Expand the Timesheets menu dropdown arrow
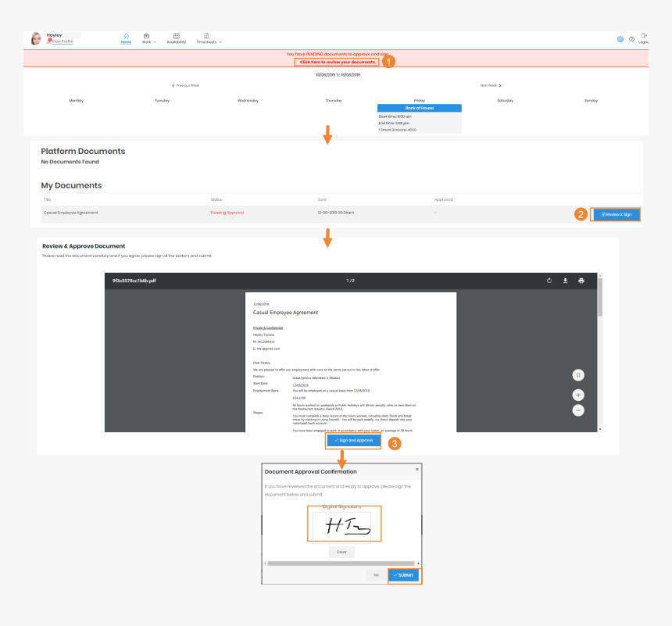Screen dimensions: 672x626 [220, 42]
